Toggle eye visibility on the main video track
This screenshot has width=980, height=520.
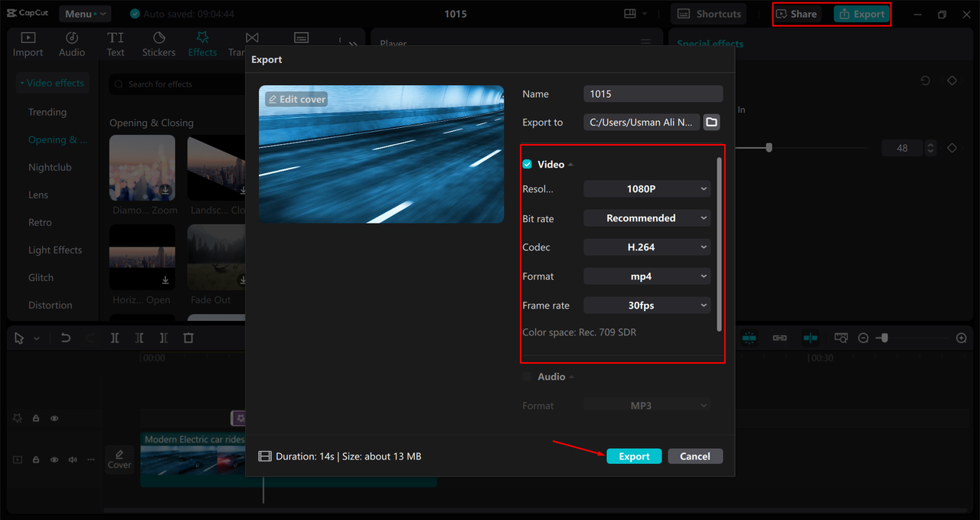[x=54, y=459]
